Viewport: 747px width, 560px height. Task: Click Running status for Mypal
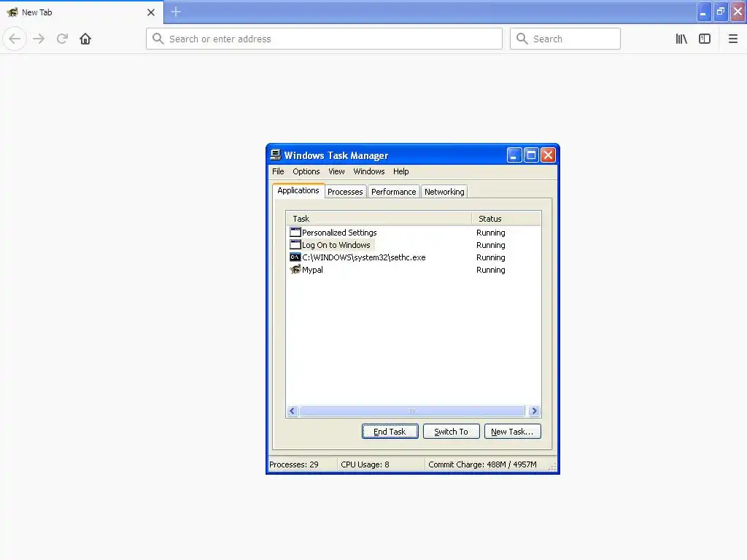(491, 270)
